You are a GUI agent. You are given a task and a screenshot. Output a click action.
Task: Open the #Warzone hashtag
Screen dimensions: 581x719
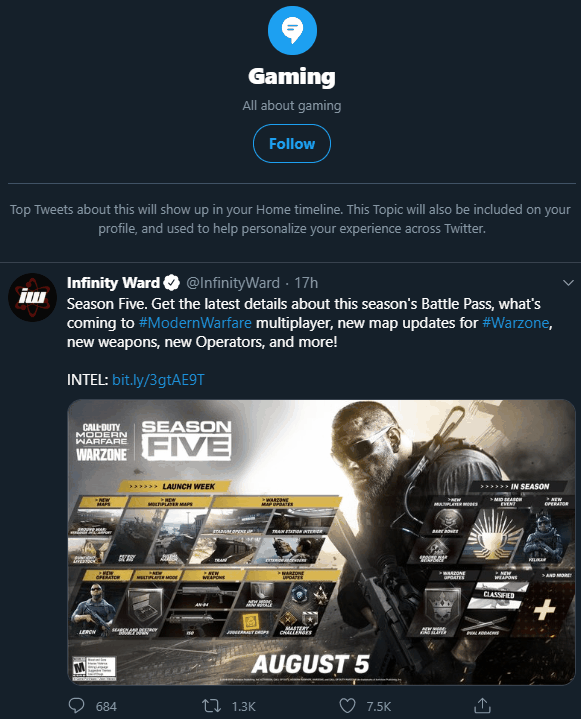pyautogui.click(x=515, y=323)
